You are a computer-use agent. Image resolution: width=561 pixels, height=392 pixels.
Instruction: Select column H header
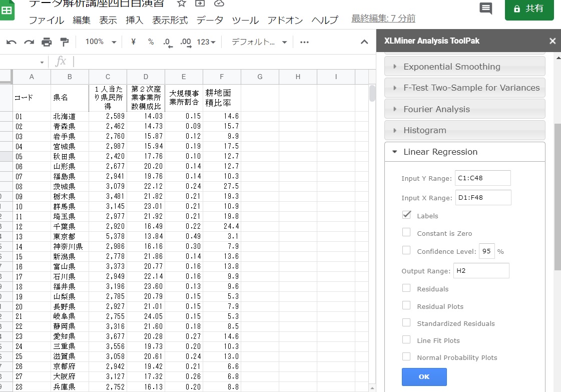coord(298,77)
